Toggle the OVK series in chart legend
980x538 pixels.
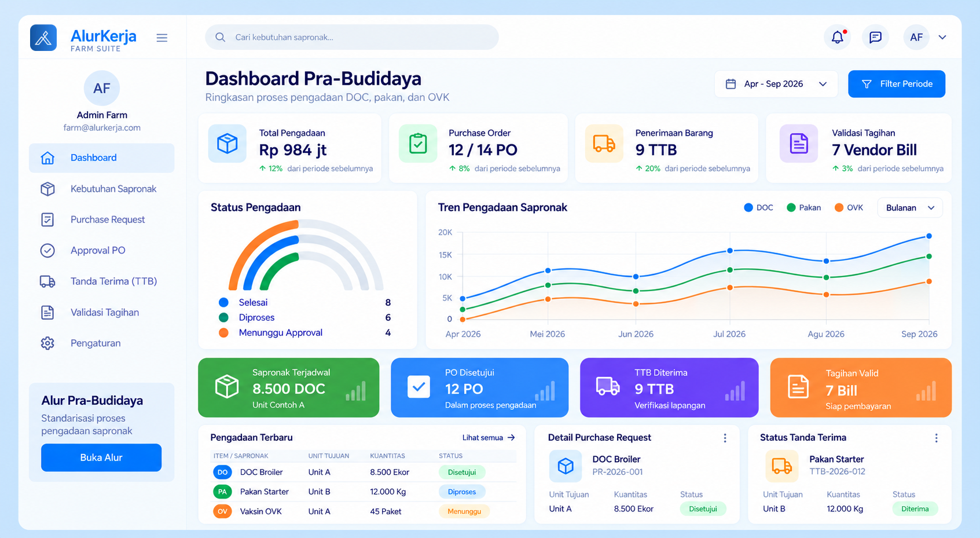(x=849, y=207)
